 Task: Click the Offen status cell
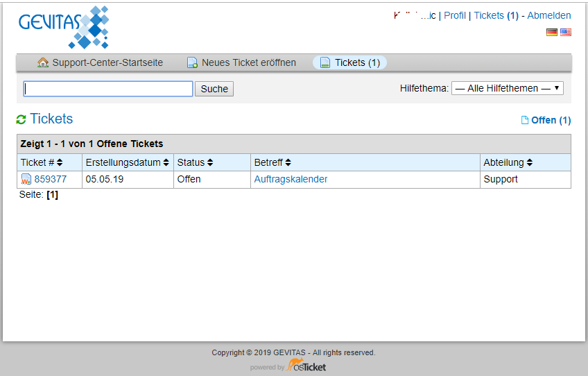(189, 180)
